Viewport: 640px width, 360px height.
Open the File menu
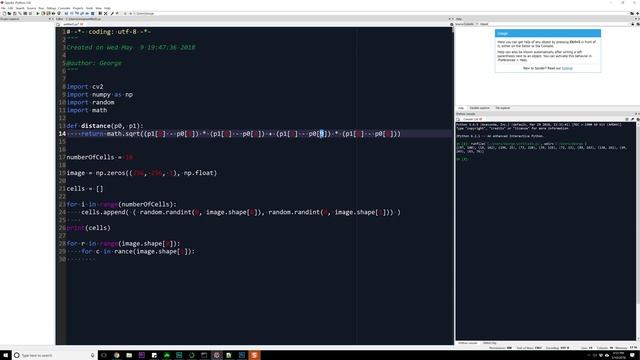(x=3, y=8)
